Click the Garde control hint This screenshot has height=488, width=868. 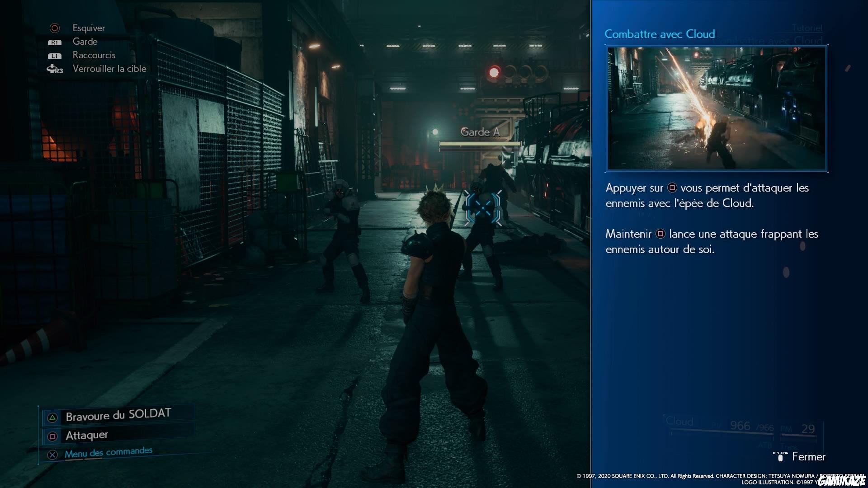(85, 42)
